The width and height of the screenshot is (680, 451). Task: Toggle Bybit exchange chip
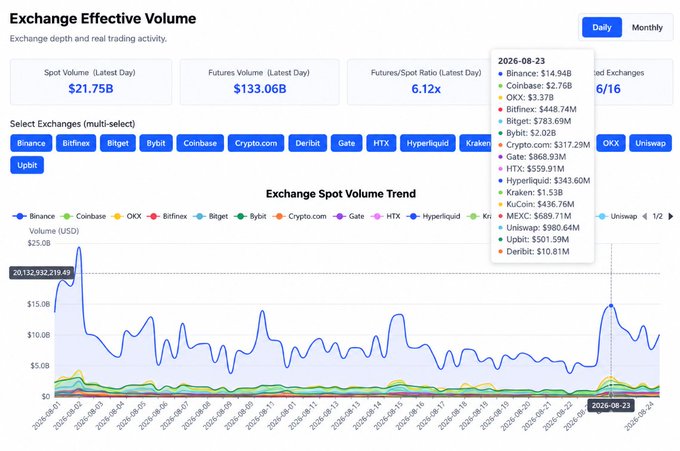click(156, 143)
